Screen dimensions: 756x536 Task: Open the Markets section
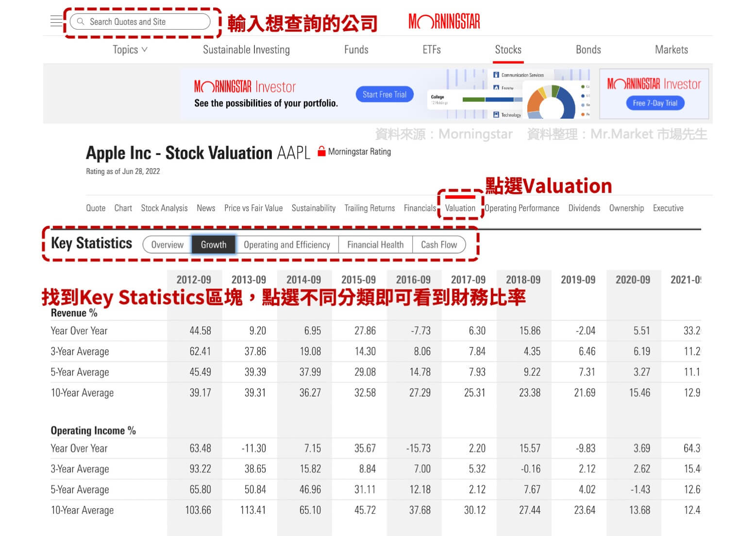(671, 50)
